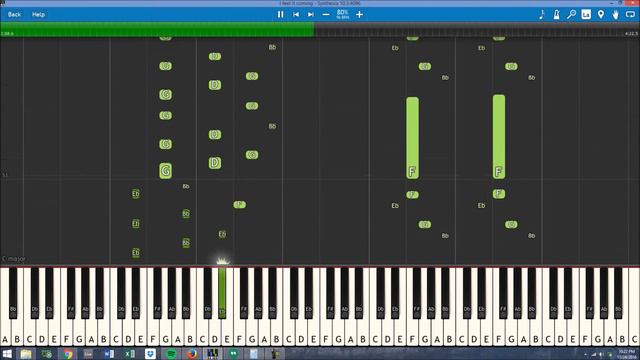Click the highlighted green Eb piano key
The height and width of the screenshot is (360, 640).
tap(222, 292)
